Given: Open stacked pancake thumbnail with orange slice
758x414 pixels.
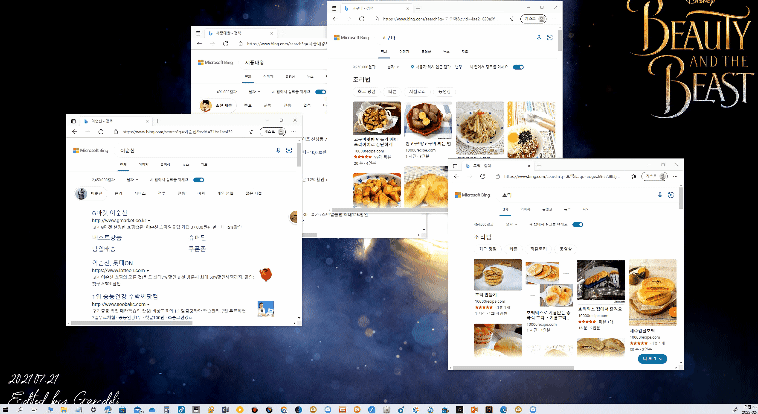Looking at the screenshot, I should coord(653,293).
